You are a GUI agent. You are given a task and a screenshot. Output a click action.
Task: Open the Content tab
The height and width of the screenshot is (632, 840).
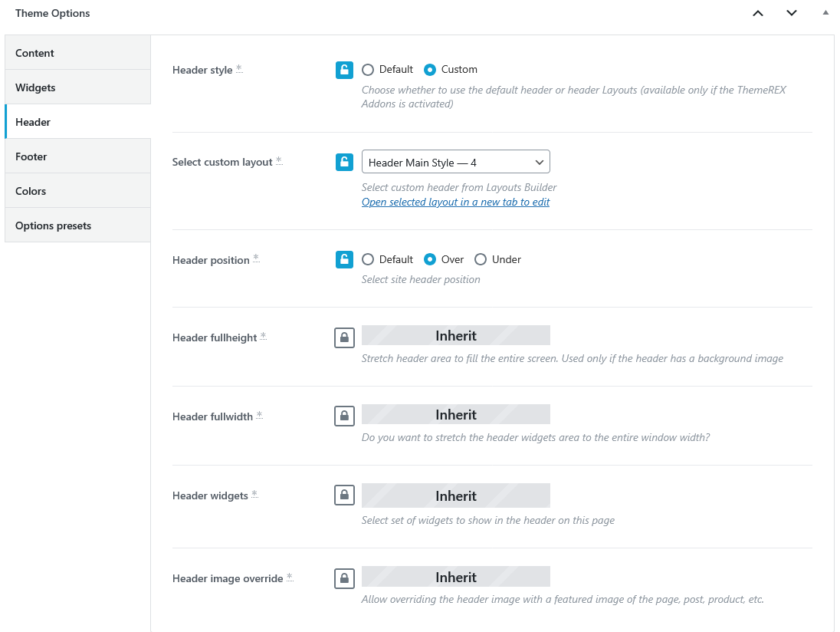pyautogui.click(x=77, y=52)
